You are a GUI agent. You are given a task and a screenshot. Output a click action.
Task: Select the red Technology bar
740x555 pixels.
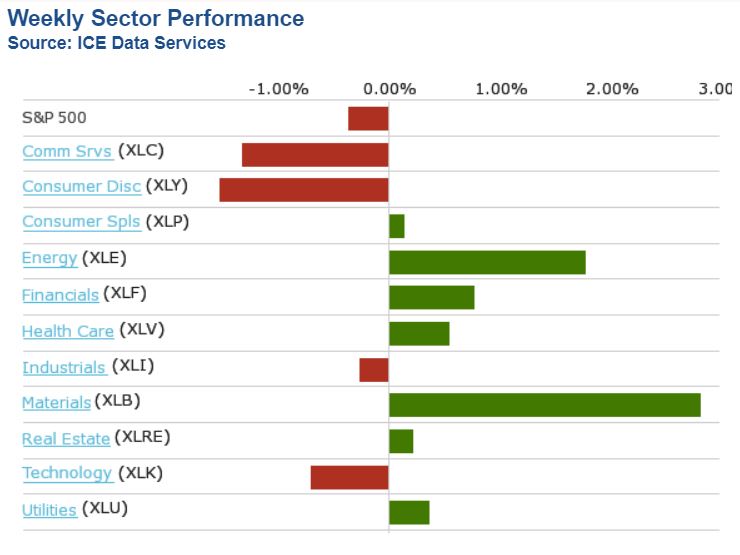(349, 477)
